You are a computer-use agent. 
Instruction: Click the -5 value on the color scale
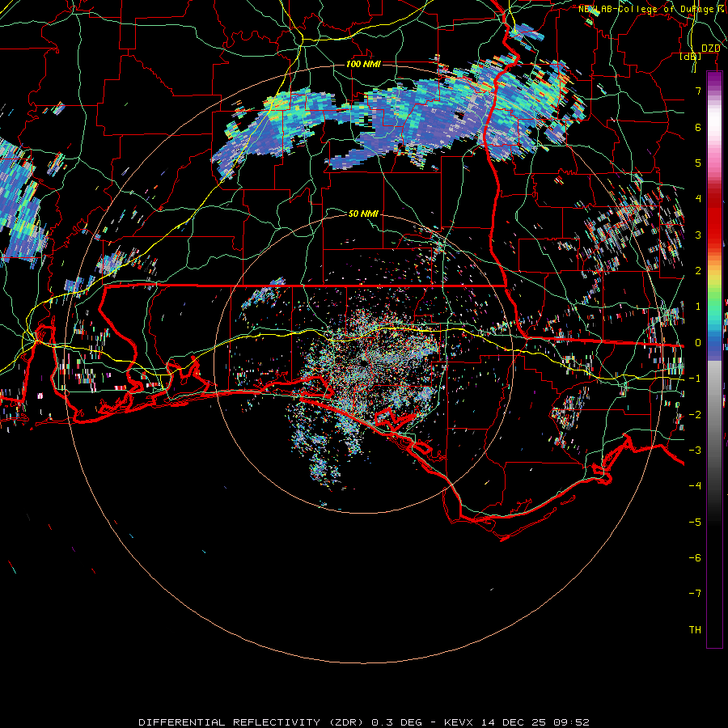(x=695, y=523)
